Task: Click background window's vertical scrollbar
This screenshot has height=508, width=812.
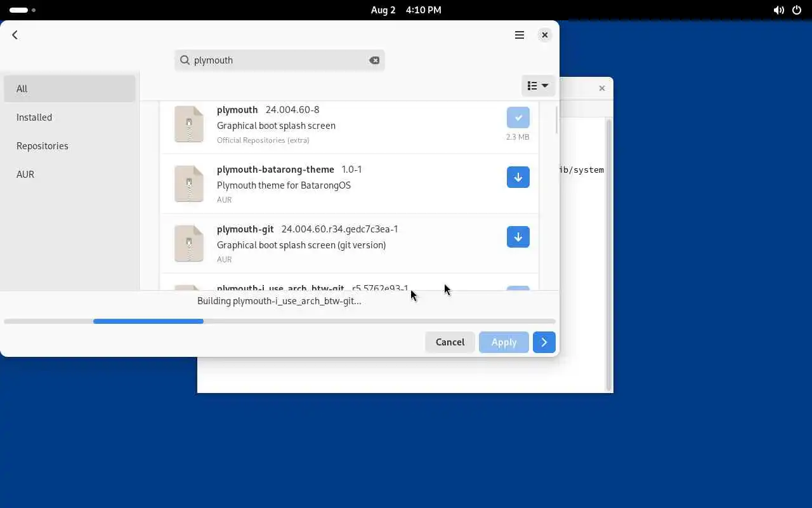Action: pos(609,254)
